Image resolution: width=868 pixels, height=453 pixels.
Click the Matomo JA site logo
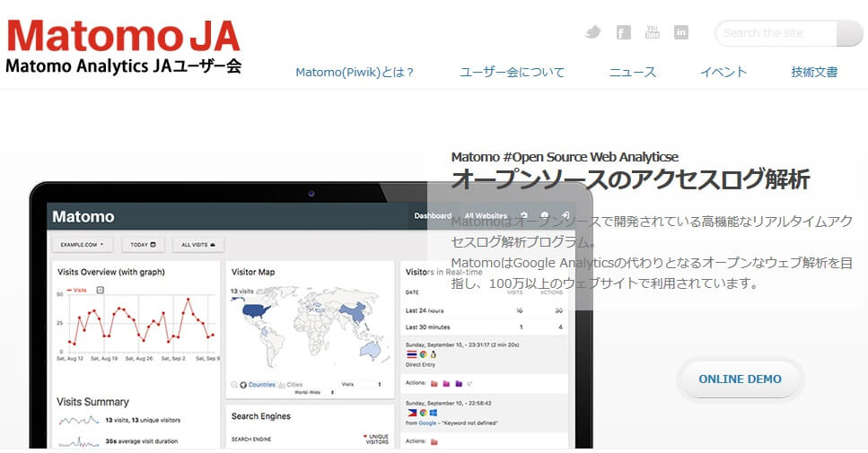click(x=124, y=47)
